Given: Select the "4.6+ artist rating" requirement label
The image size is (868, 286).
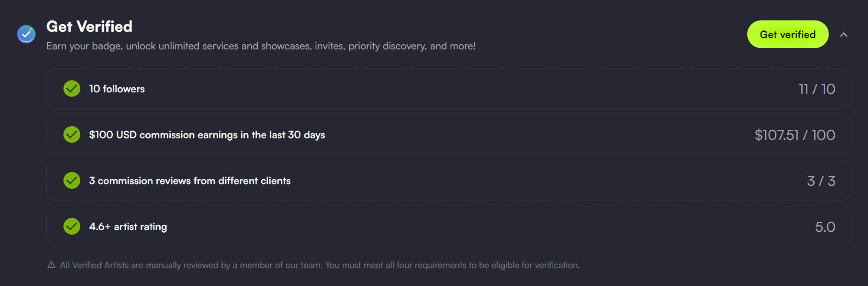Looking at the screenshot, I should [128, 227].
